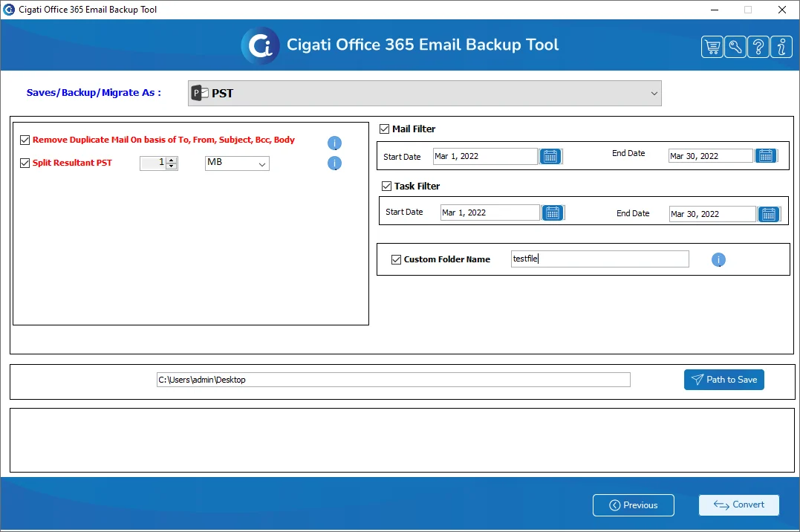The image size is (800, 532).
Task: Click the Mail Filter Start Date field
Action: (485, 156)
